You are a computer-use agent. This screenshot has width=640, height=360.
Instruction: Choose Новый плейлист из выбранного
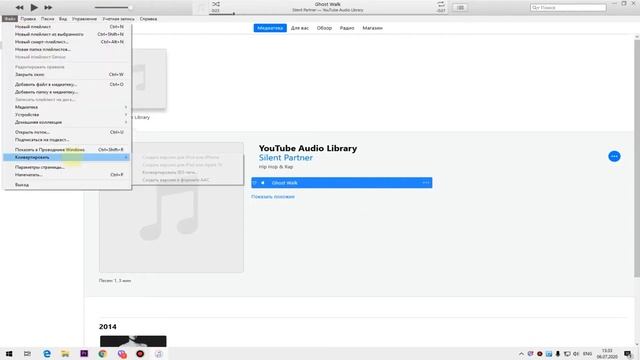point(67,34)
